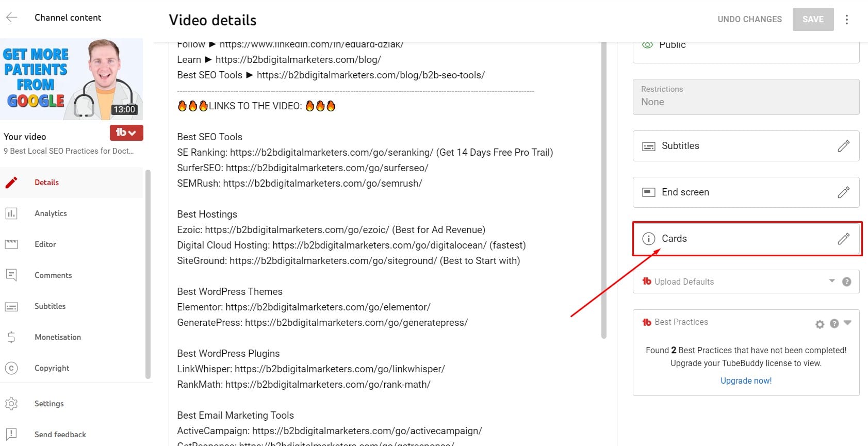Edit Cards using the pencil icon
Screen dimensions: 868x446
click(844, 239)
